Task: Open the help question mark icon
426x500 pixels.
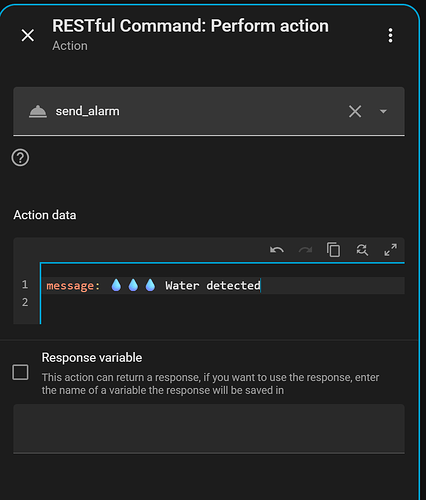Action: 20,158
